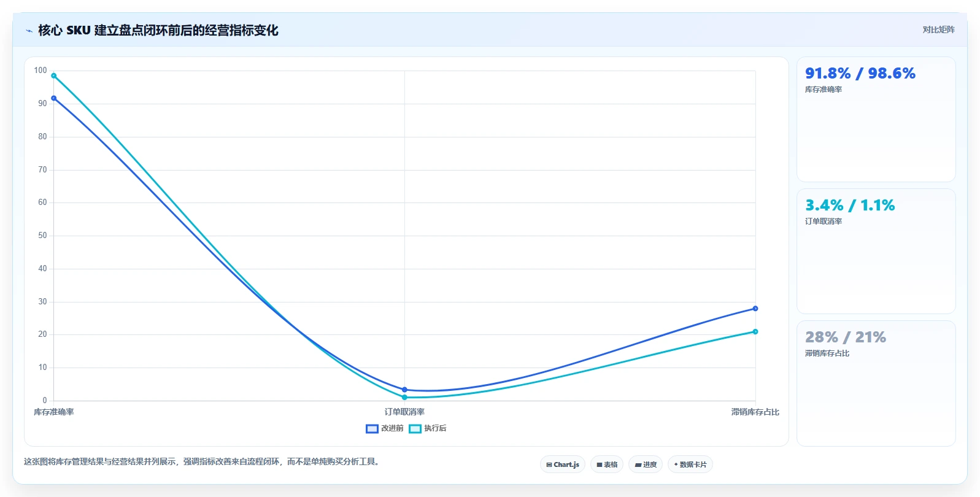Image resolution: width=980 pixels, height=497 pixels.
Task: Select the 数据卡片 chip
Action: coord(690,464)
